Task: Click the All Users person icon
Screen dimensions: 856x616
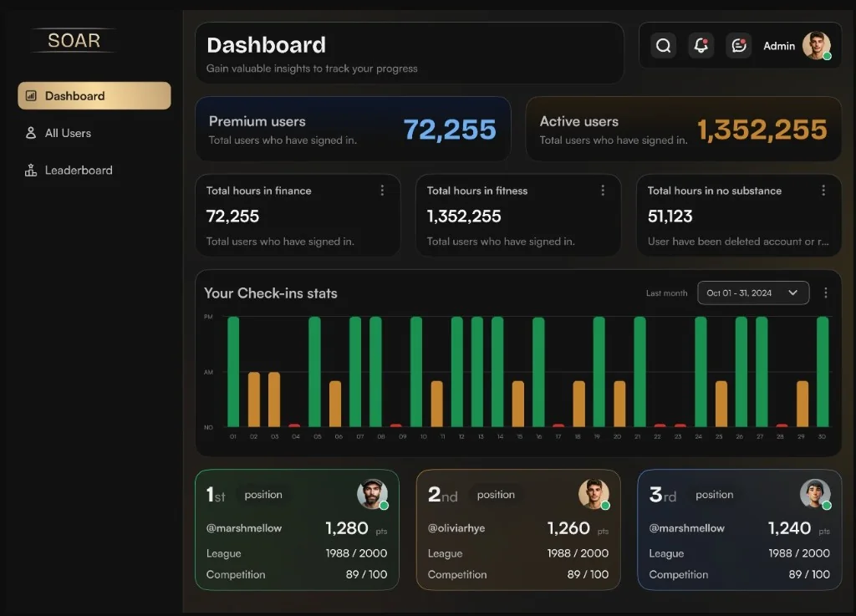Action: pos(31,133)
